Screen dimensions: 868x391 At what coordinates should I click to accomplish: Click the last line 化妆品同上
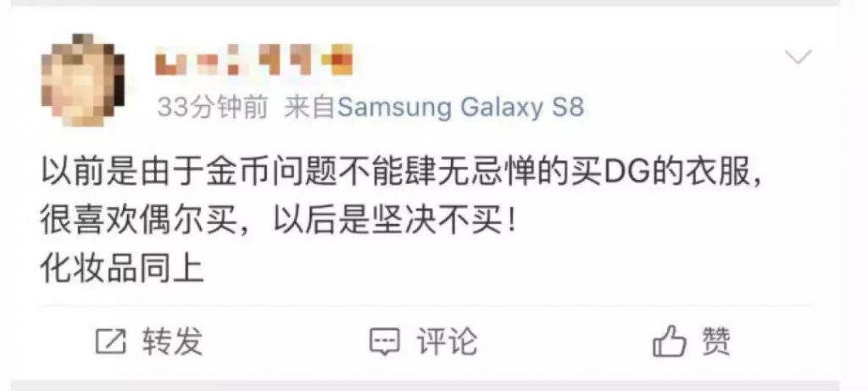point(123,271)
